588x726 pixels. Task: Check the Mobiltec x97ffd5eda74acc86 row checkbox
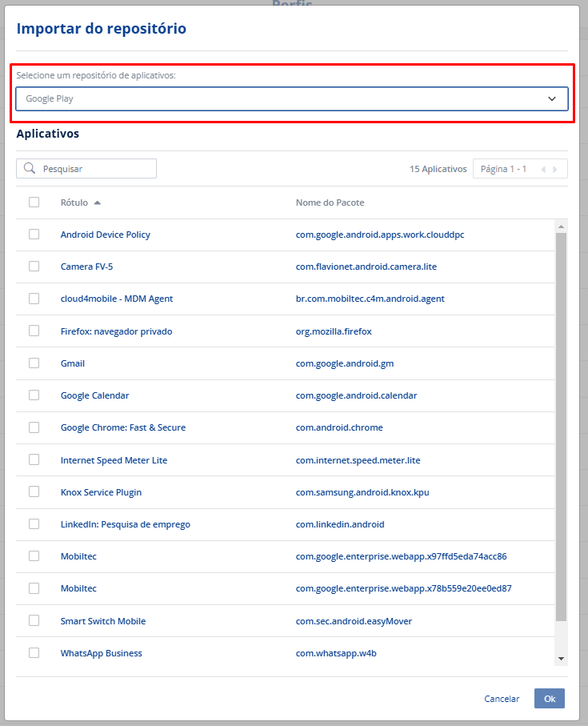pos(34,556)
